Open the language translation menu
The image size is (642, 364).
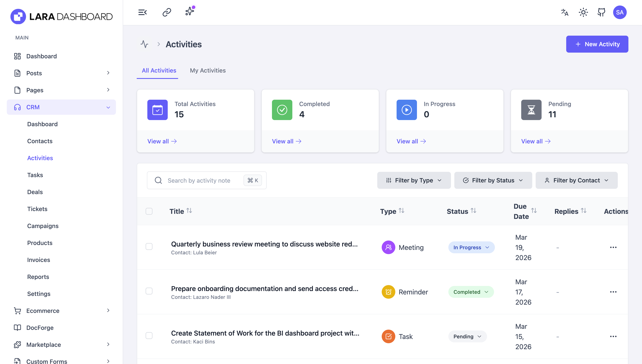(564, 12)
